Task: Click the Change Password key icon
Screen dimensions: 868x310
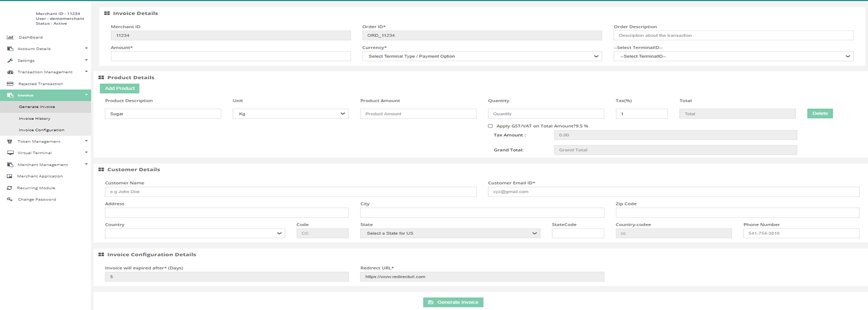Action: click(10, 200)
